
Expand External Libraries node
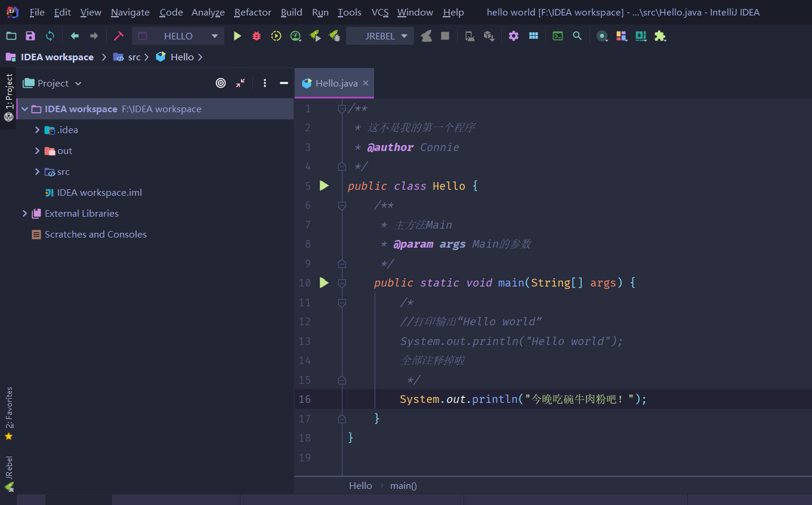click(x=24, y=214)
